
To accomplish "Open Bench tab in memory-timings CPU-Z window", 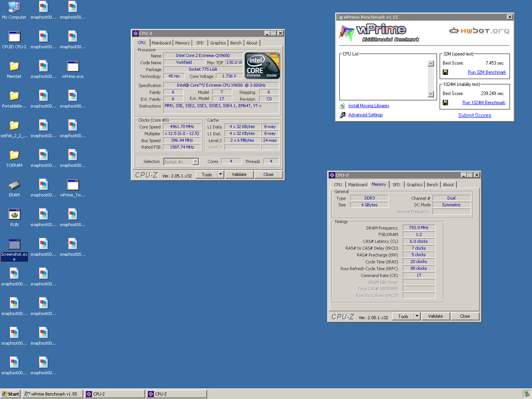I will coord(432,185).
